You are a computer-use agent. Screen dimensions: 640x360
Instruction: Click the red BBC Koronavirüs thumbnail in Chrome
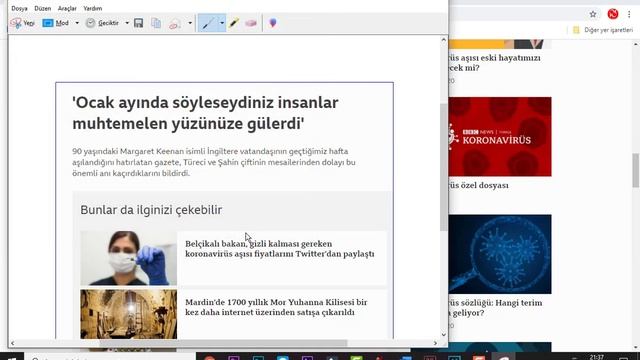tap(500, 137)
